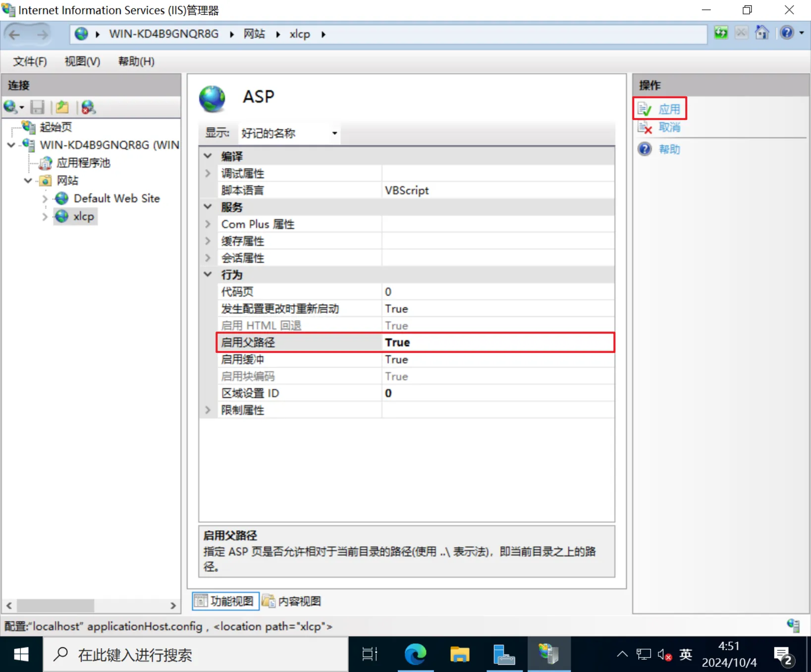Click Cancel in the Actions pane
Image resolution: width=811 pixels, height=672 pixels.
tap(669, 127)
